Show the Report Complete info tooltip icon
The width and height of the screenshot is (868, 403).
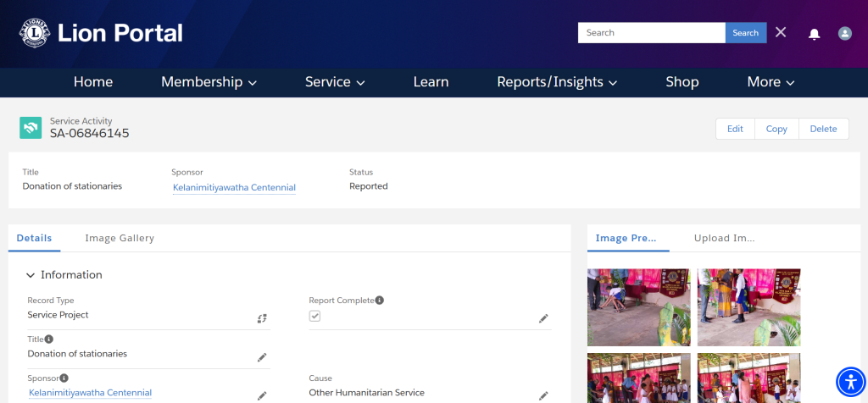coord(379,301)
